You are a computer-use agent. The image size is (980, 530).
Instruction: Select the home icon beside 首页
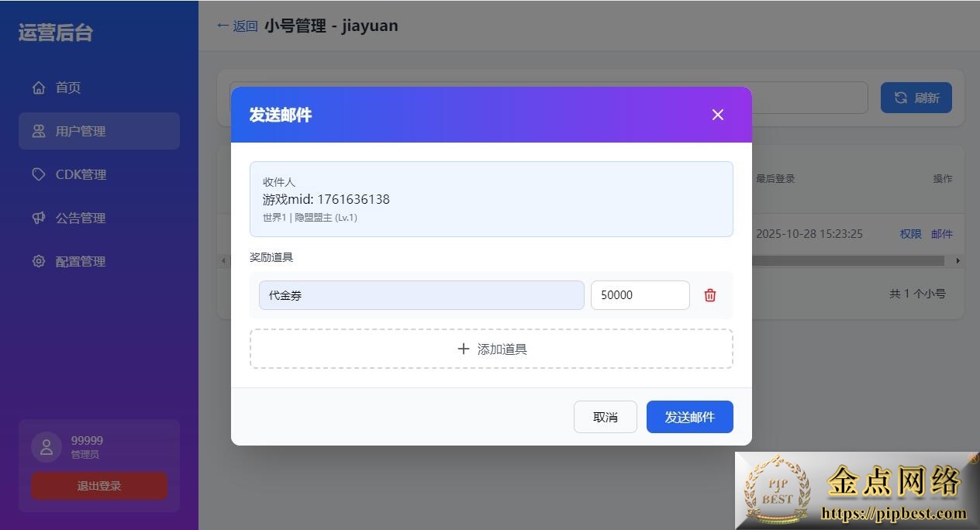(x=40, y=88)
